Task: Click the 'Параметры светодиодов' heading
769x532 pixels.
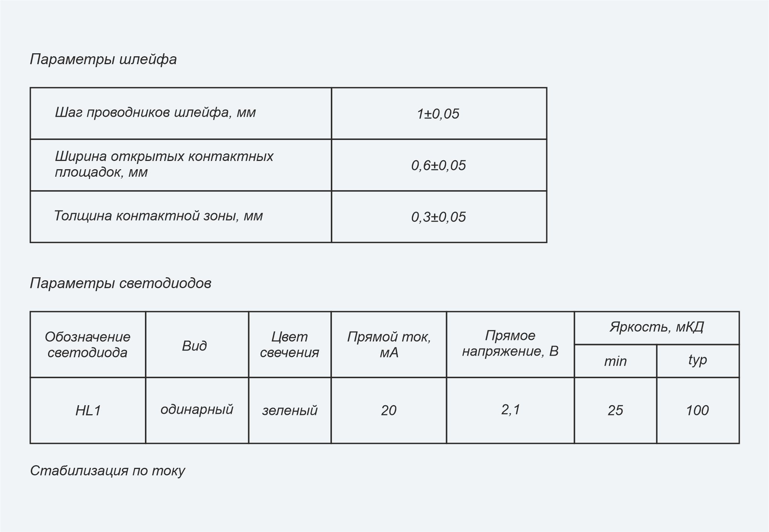Action: coord(121,283)
